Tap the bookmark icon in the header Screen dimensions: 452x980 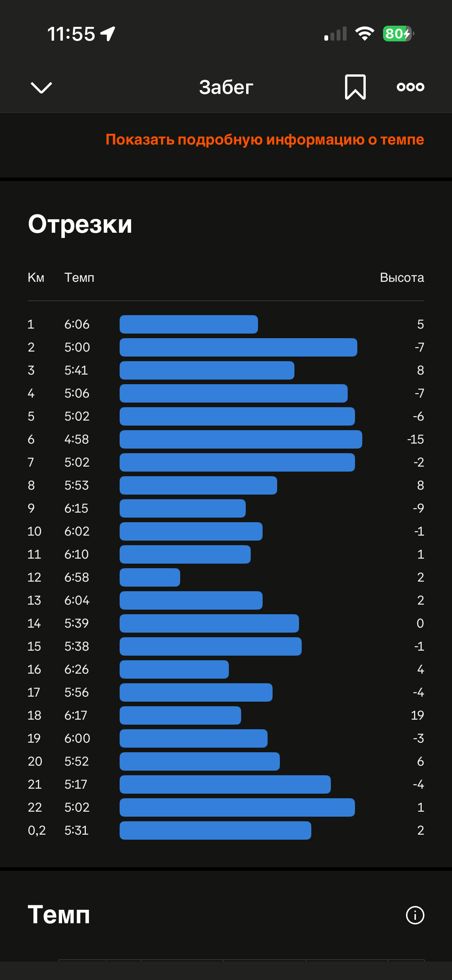pyautogui.click(x=355, y=87)
